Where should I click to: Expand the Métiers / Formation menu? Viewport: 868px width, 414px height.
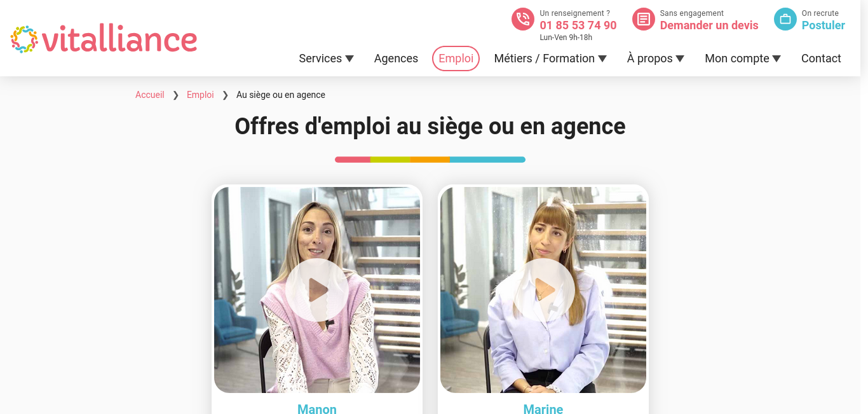pos(550,59)
